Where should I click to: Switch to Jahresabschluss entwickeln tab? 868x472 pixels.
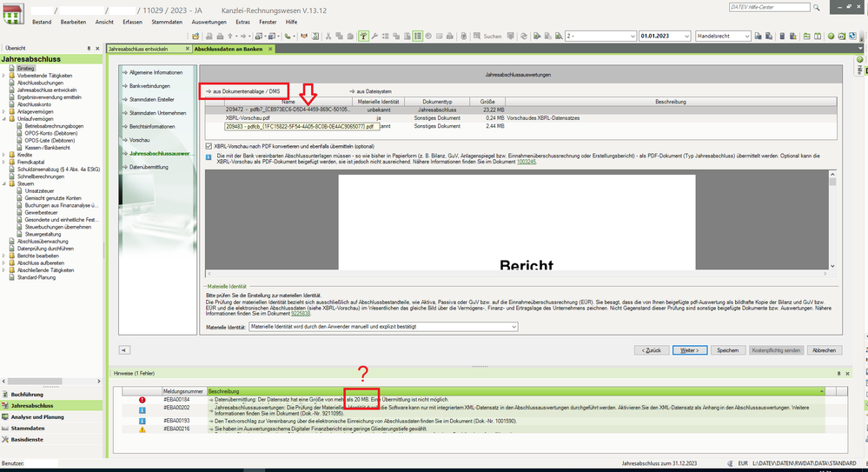(x=138, y=50)
